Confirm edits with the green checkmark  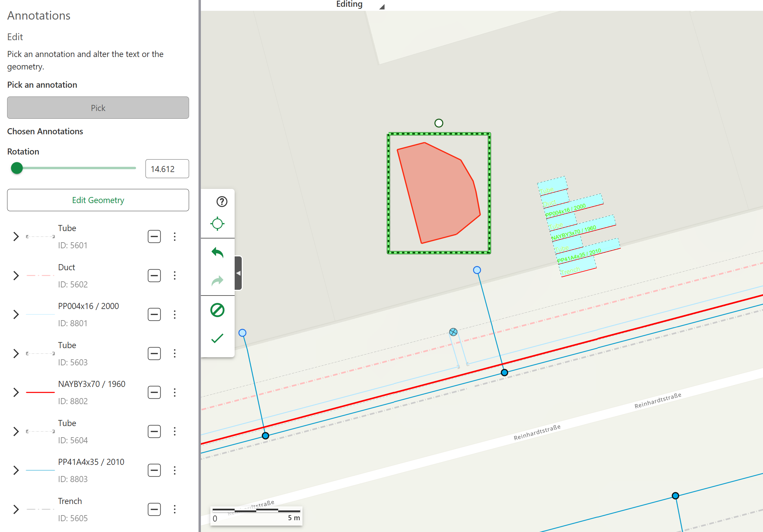click(x=217, y=338)
